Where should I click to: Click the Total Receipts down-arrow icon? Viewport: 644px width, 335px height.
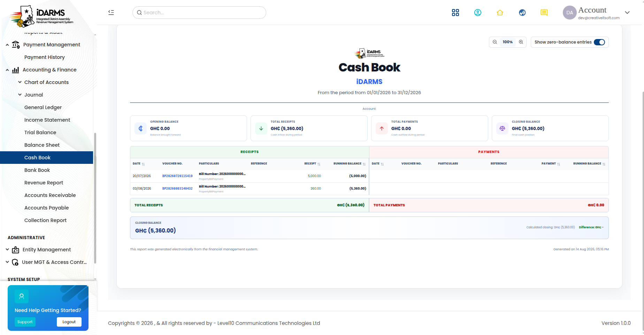pyautogui.click(x=261, y=128)
